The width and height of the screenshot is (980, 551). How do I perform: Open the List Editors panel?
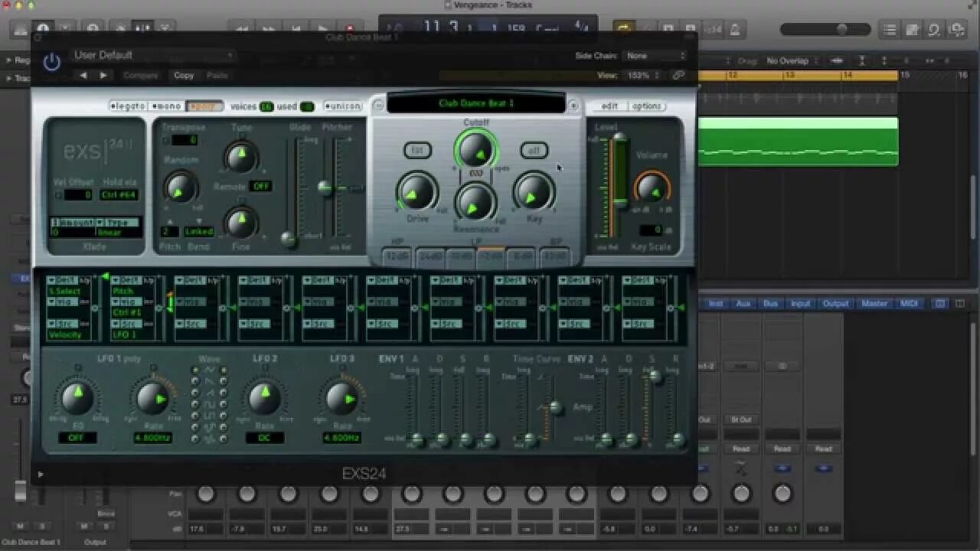890,30
